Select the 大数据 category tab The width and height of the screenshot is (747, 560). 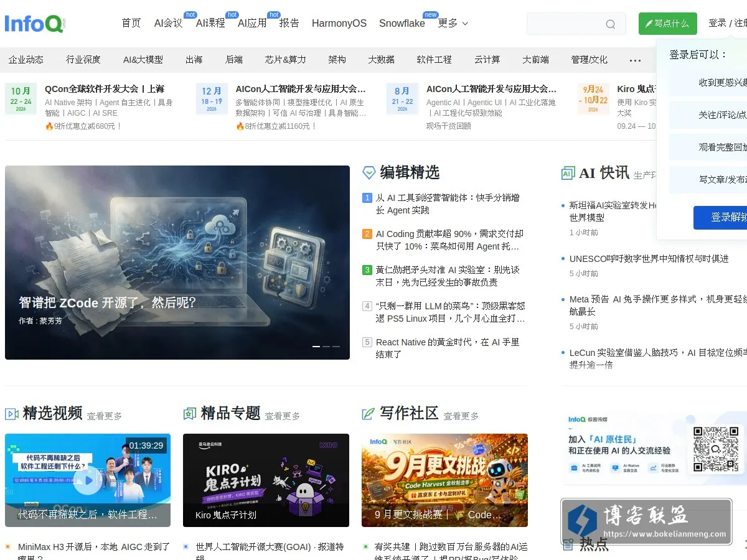click(381, 60)
